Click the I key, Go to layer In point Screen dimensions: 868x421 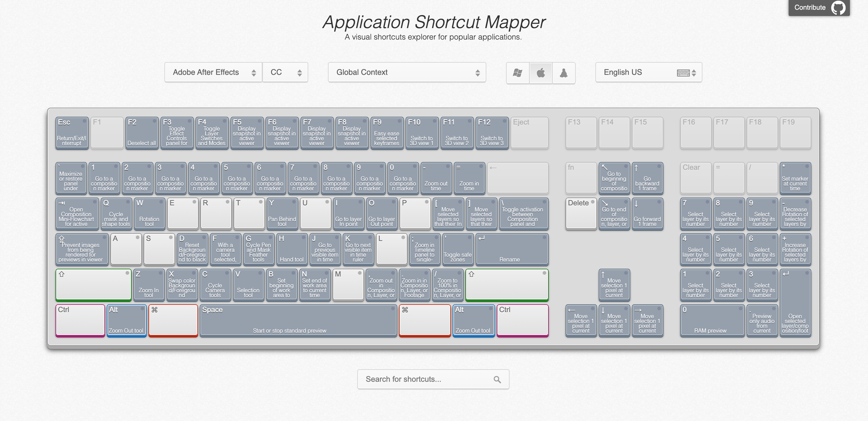[349, 214]
